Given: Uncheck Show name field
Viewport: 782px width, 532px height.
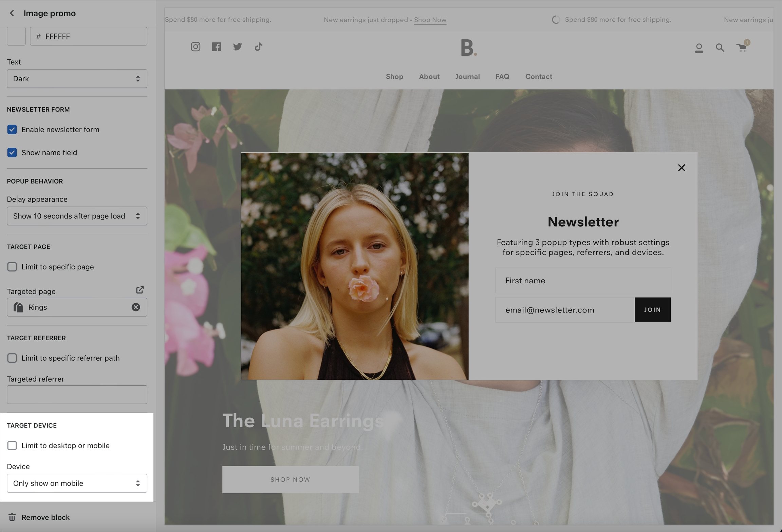Looking at the screenshot, I should (12, 153).
